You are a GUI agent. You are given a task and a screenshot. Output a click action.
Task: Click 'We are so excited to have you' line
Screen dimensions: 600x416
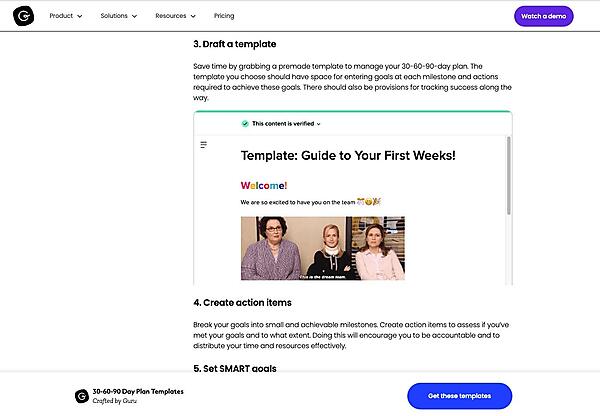pos(298,202)
